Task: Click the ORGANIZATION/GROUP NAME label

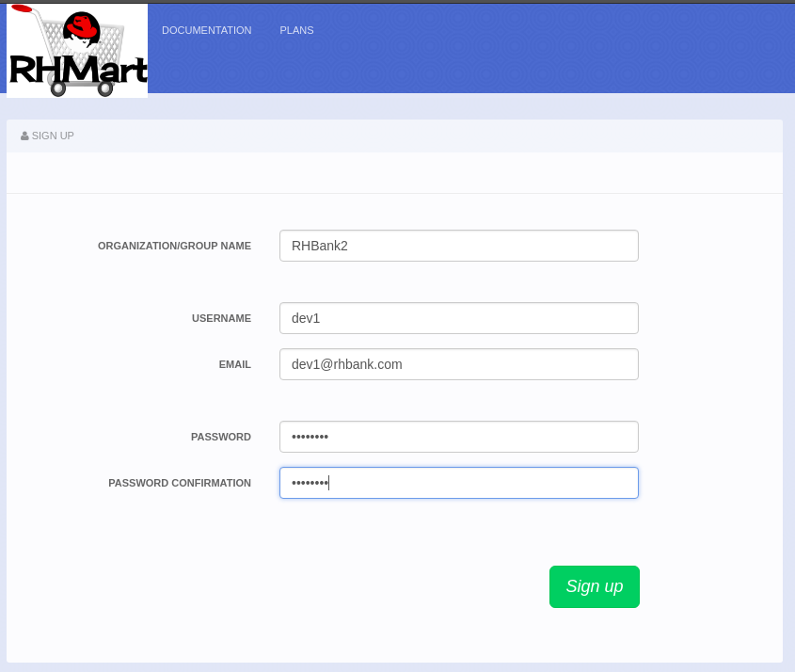Action: click(x=174, y=246)
